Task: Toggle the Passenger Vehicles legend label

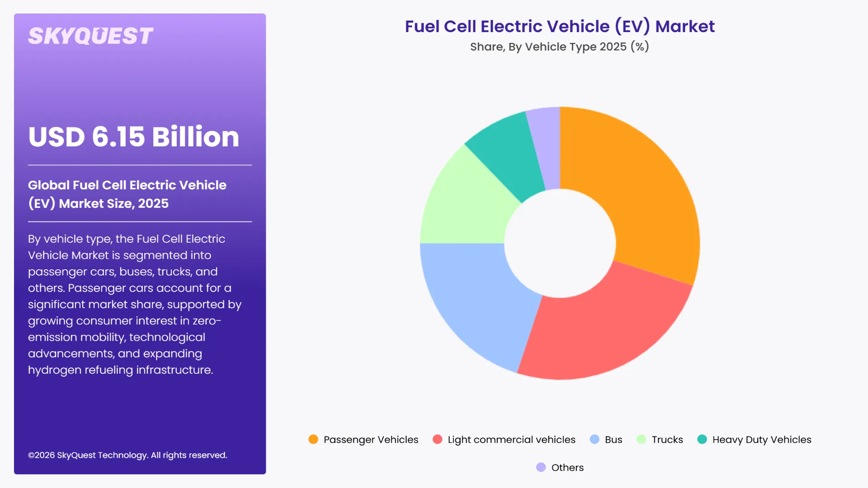Action: (371, 440)
